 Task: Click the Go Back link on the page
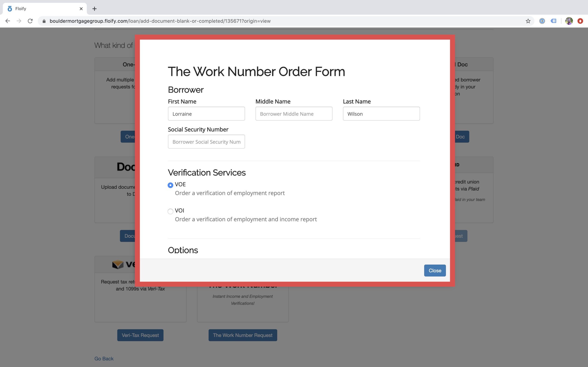pyautogui.click(x=104, y=358)
